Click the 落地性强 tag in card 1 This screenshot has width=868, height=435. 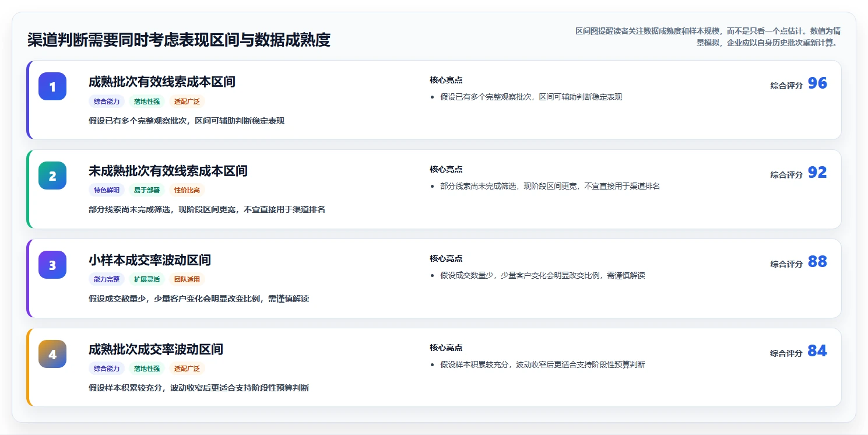147,101
